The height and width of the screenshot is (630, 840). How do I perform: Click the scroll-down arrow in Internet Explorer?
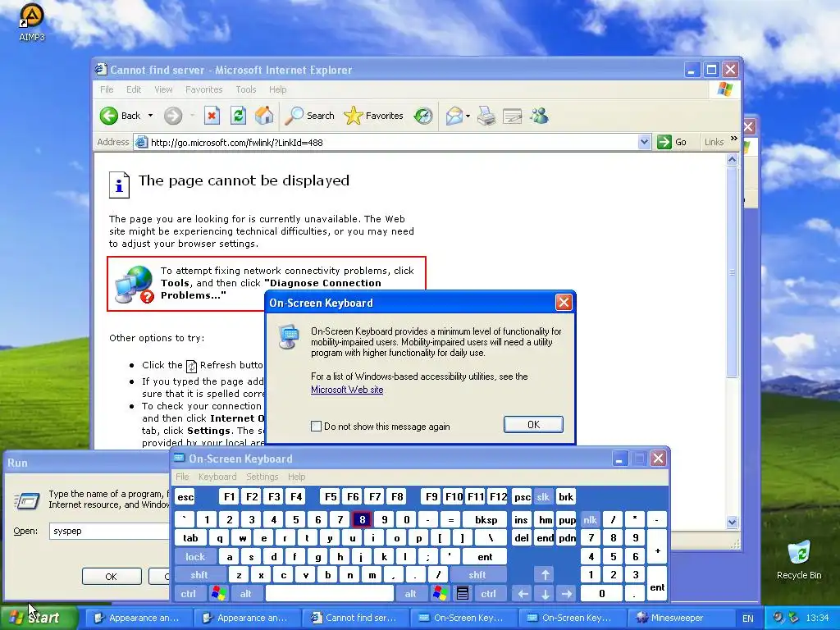732,522
